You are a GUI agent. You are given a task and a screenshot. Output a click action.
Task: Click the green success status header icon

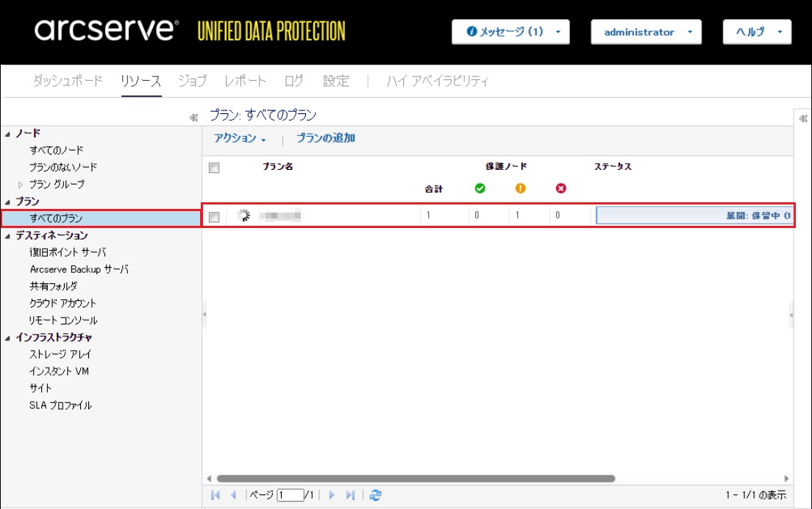(x=480, y=189)
